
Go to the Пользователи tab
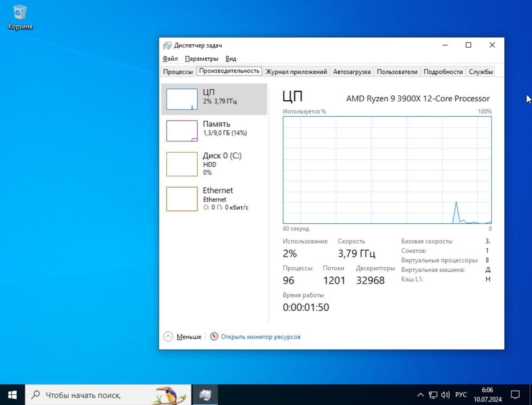click(x=397, y=72)
